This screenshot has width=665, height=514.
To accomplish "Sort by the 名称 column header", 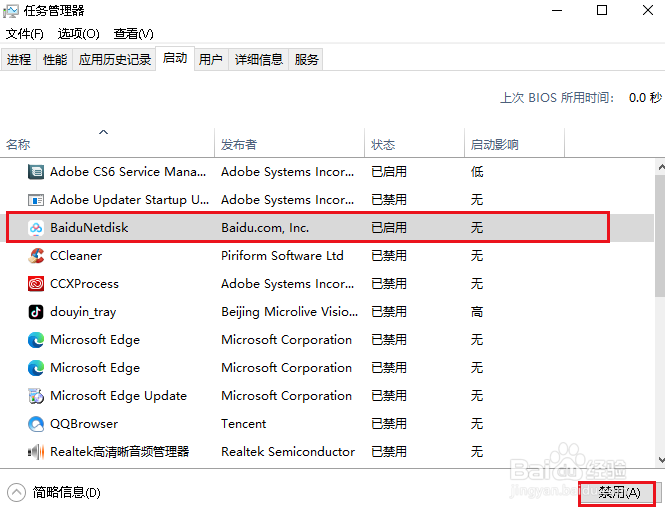I will (107, 144).
